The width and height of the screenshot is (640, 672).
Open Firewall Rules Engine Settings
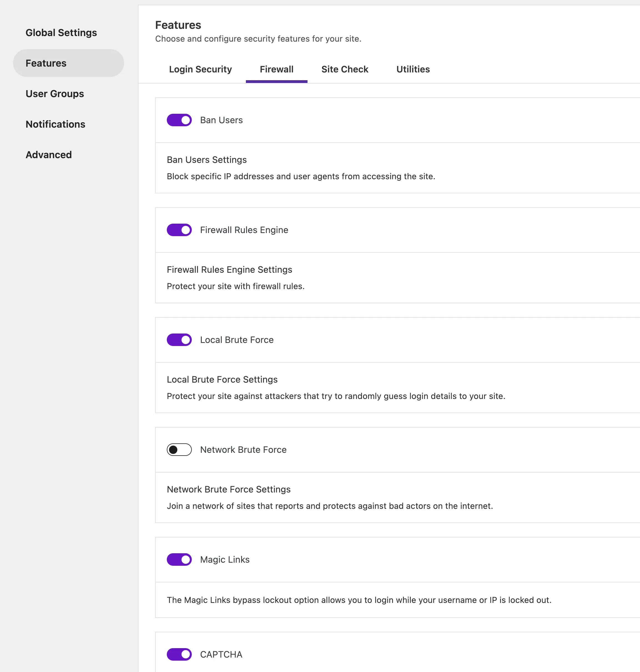[x=229, y=269]
